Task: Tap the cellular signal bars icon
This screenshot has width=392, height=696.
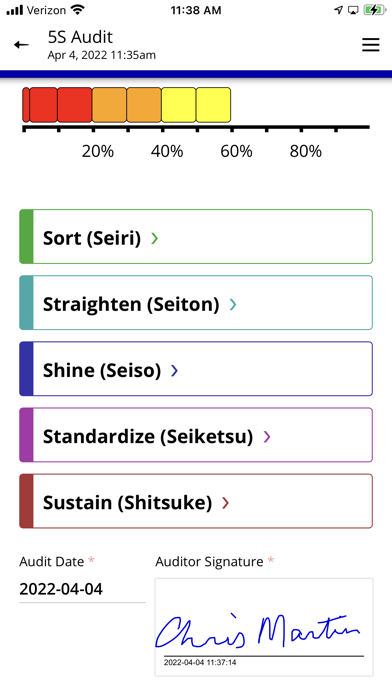Action: [x=15, y=10]
